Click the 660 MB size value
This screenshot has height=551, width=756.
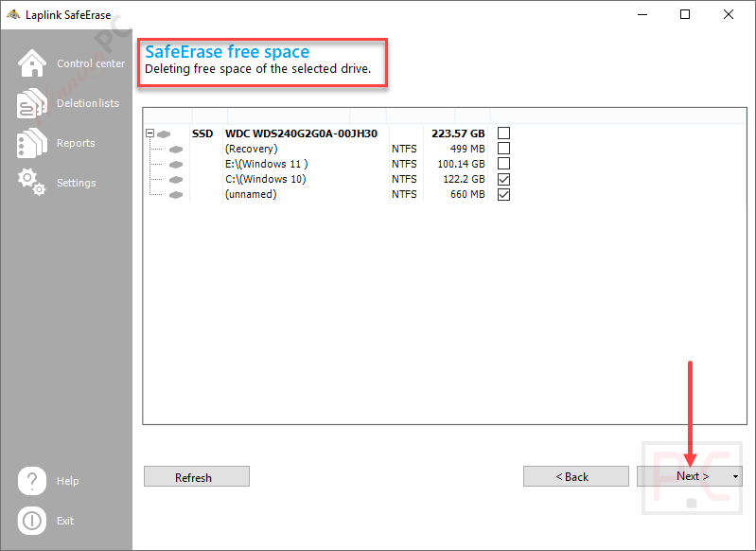(467, 194)
